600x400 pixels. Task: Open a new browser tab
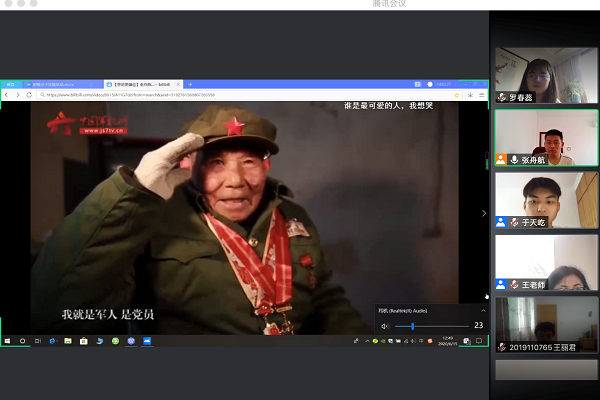pyautogui.click(x=190, y=84)
